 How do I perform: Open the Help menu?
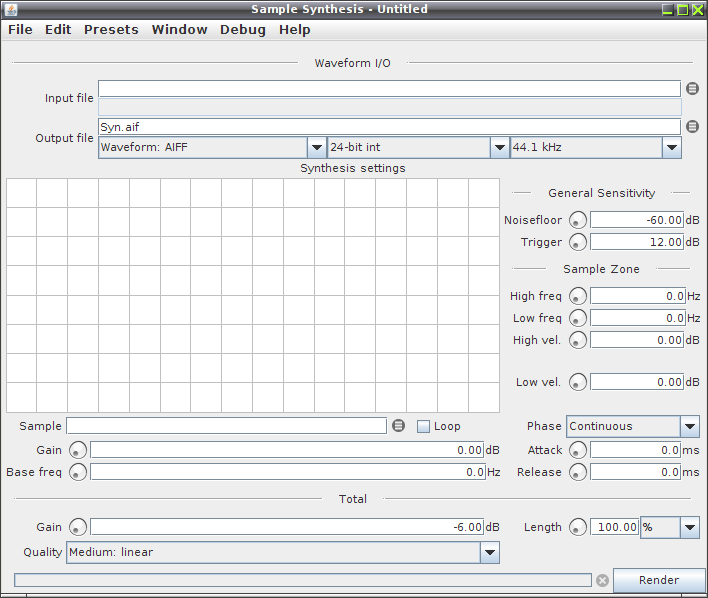(x=294, y=30)
